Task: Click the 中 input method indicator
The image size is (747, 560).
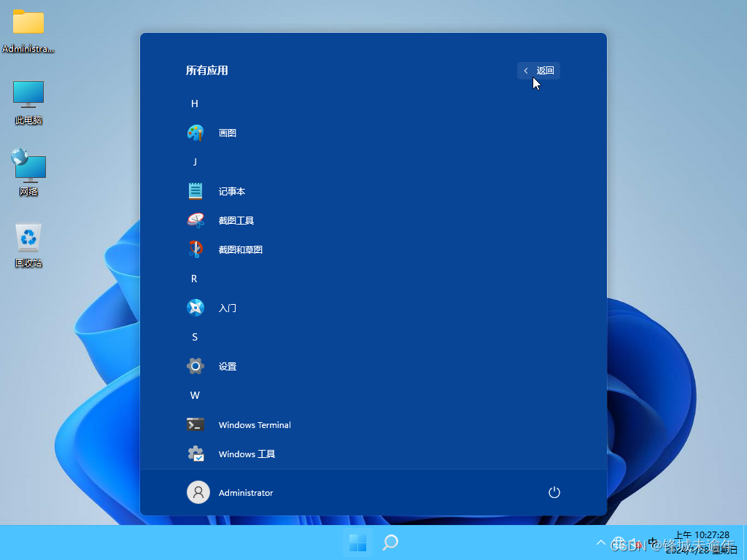Action: [653, 542]
